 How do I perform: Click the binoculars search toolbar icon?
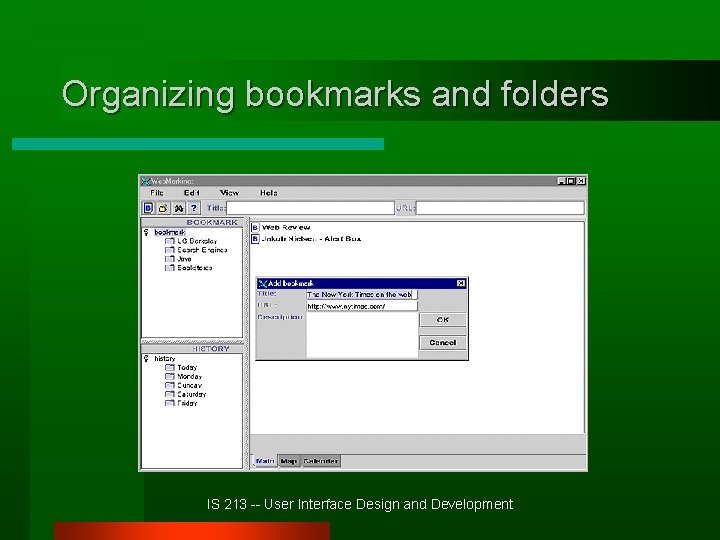pyautogui.click(x=179, y=208)
